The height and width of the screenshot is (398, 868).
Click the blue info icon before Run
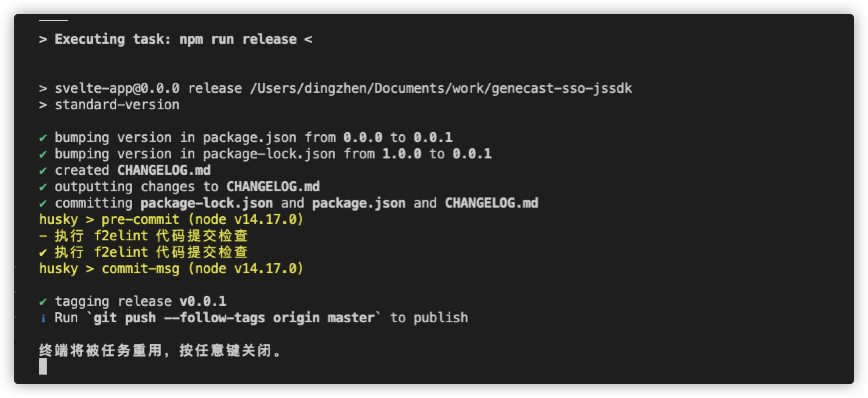coord(43,318)
